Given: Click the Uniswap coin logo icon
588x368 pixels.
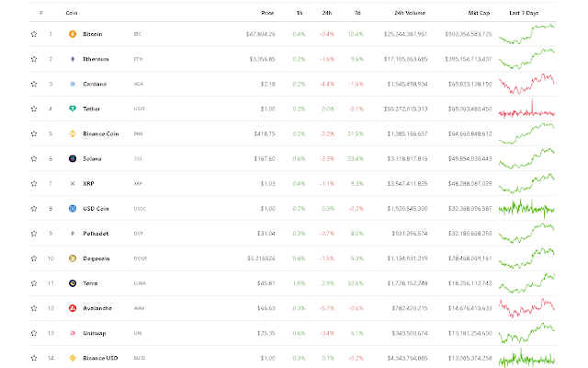Looking at the screenshot, I should tap(73, 333).
